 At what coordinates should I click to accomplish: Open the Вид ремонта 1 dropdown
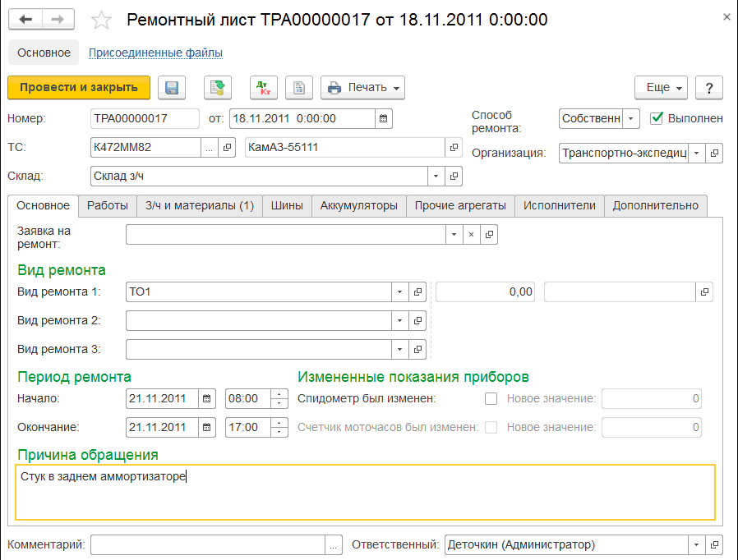(399, 291)
